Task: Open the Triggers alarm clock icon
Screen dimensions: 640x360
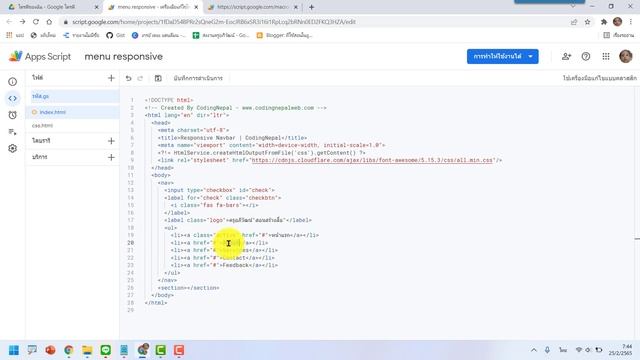Action: (x=13, y=115)
